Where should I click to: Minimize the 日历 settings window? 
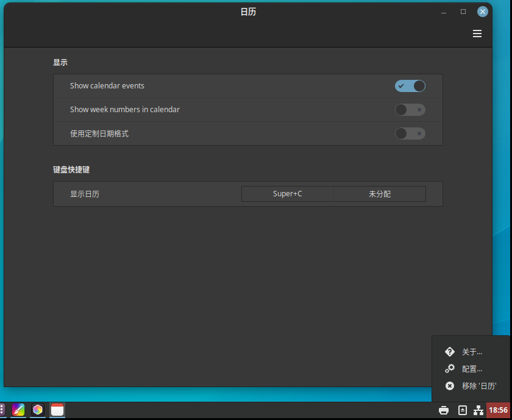tap(444, 12)
